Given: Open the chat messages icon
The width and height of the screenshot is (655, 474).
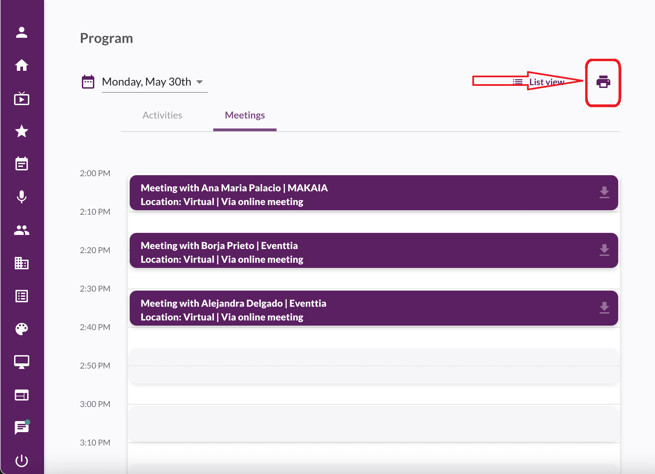Looking at the screenshot, I should [x=21, y=428].
